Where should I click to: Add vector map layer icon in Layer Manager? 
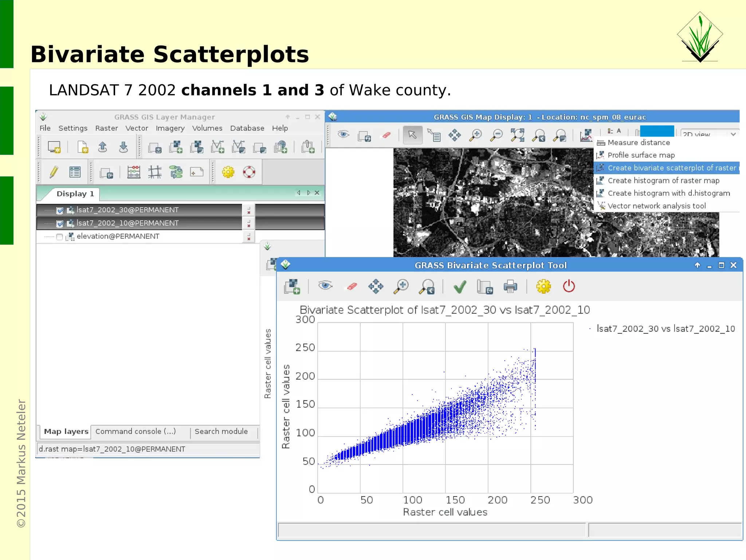pos(218,147)
